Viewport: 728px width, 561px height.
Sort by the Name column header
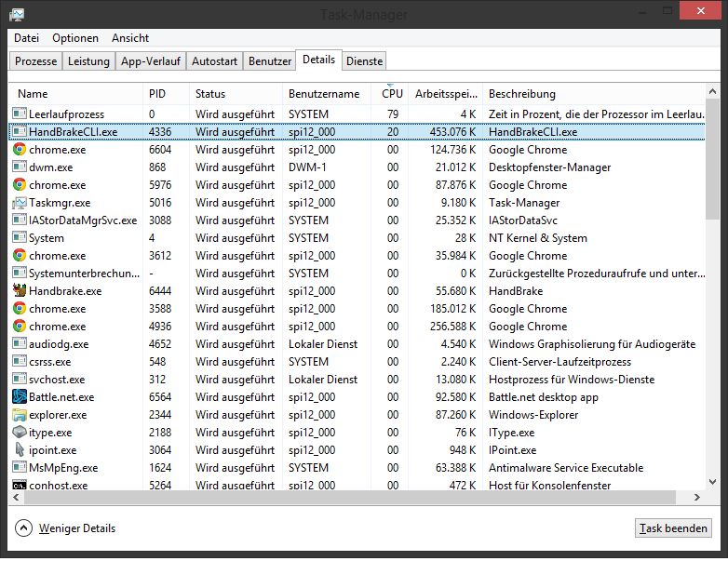(x=75, y=94)
